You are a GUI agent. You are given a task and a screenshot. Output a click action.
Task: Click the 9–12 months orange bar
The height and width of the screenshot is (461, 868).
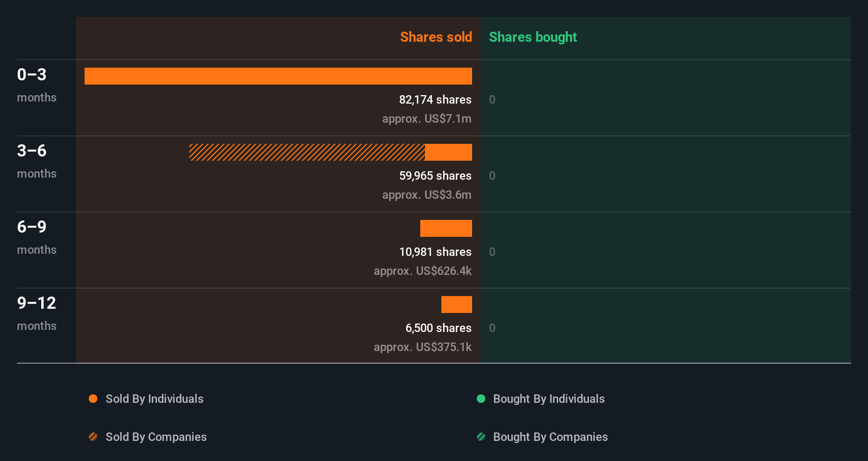coord(457,305)
